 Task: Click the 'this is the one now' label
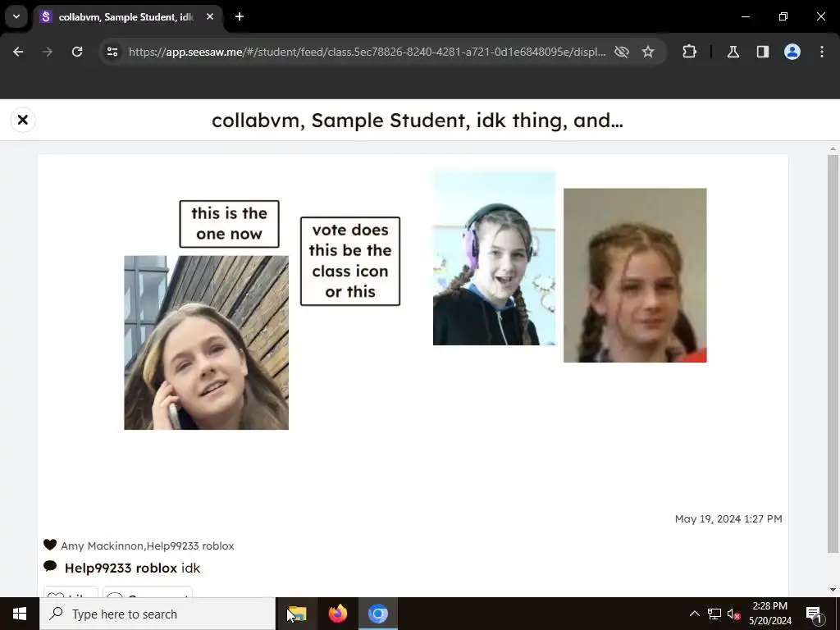click(x=230, y=224)
